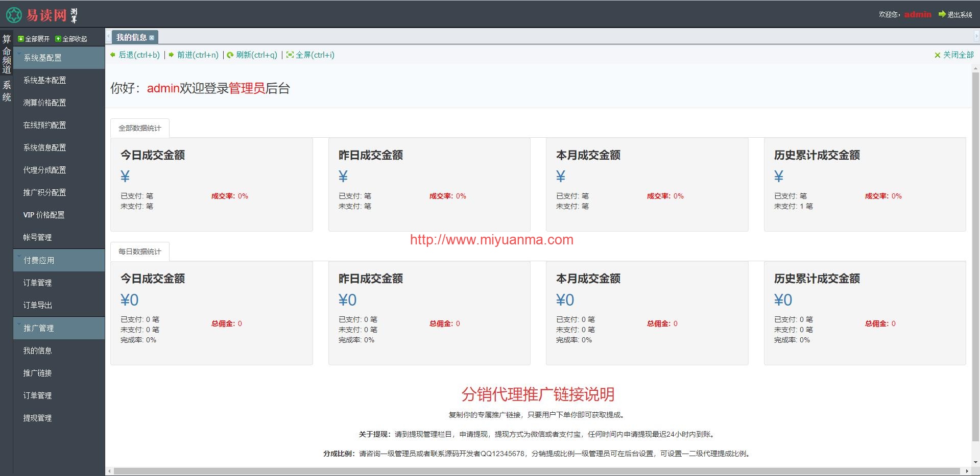The height and width of the screenshot is (476, 980).
Task: Click the 分成比例 paragraph
Action: click(x=538, y=454)
